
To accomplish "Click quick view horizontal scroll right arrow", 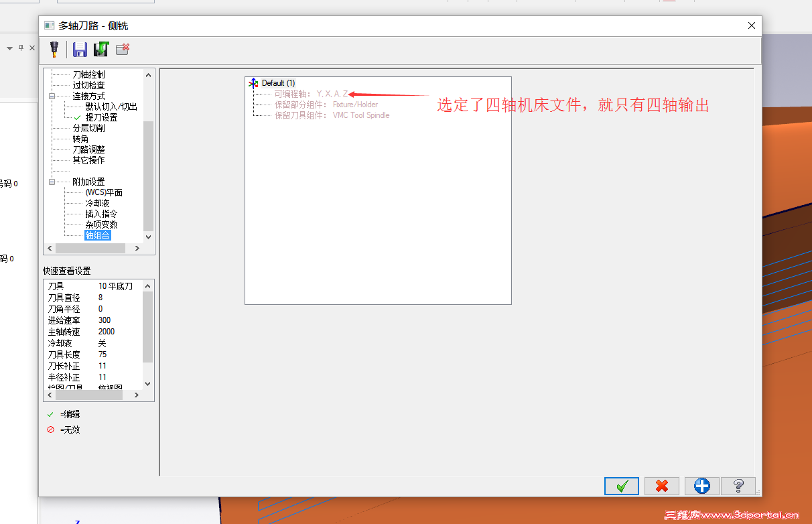I will coord(137,395).
